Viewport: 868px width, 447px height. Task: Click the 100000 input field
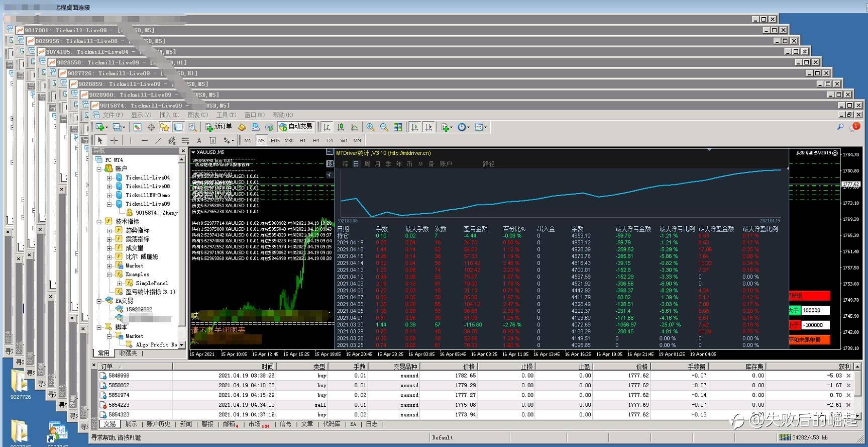(x=815, y=311)
